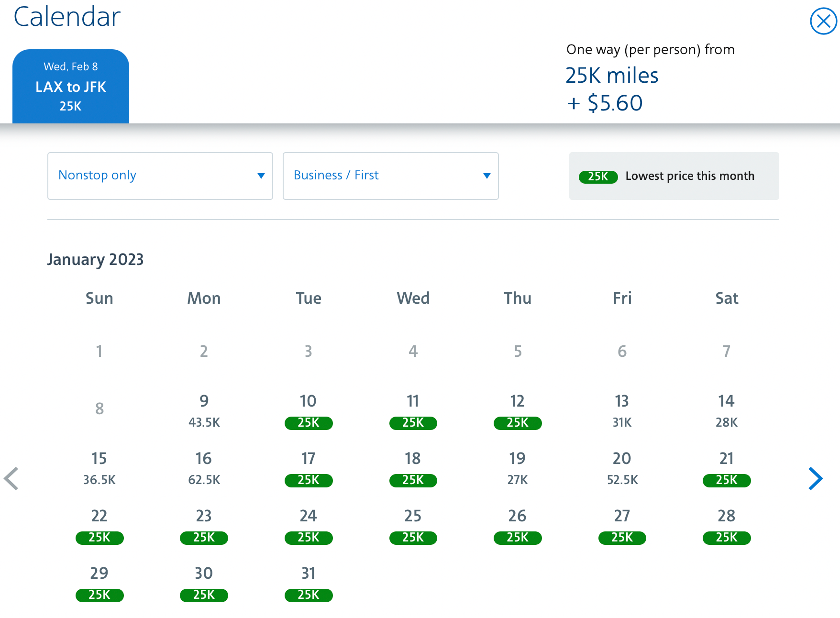Open the Business / First cabin selector

[390, 176]
